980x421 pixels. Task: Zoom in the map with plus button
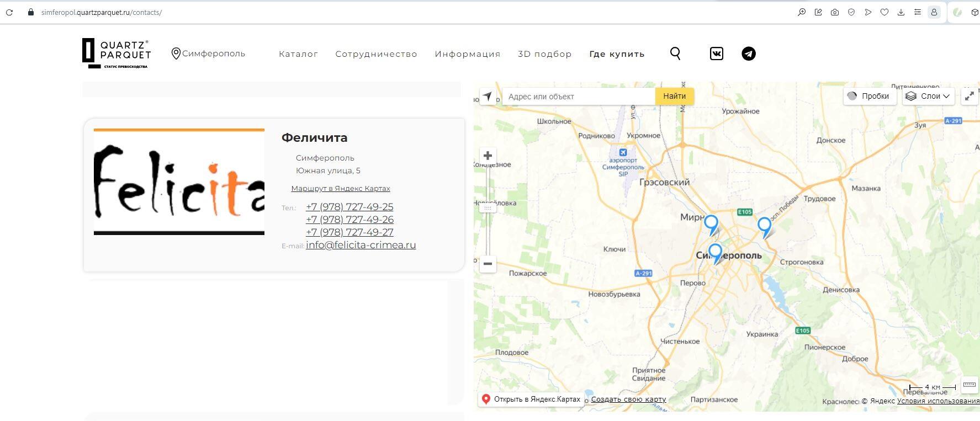click(488, 156)
